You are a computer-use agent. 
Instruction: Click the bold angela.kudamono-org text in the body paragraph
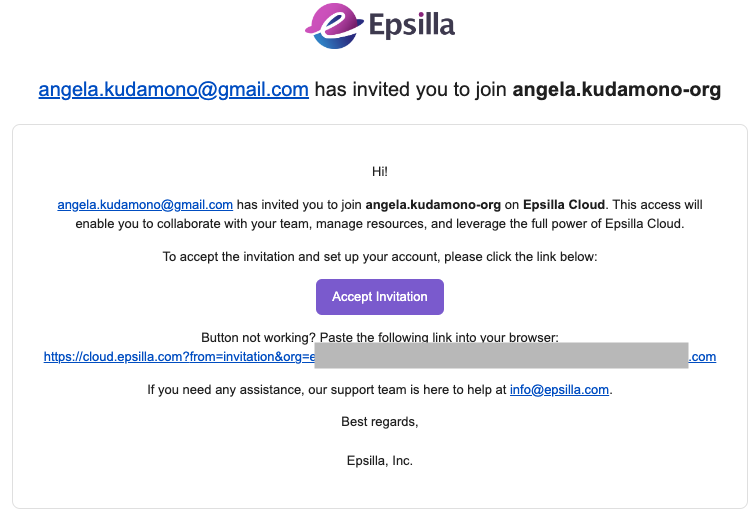(433, 205)
